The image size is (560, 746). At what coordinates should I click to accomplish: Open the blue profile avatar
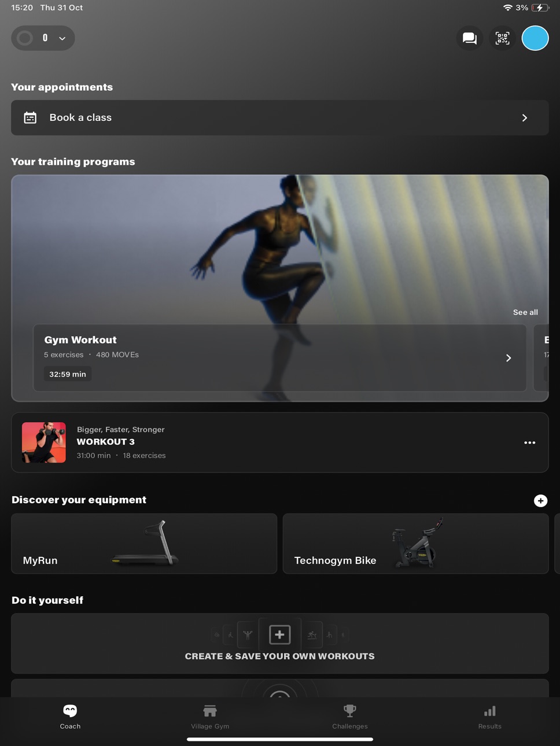point(535,38)
